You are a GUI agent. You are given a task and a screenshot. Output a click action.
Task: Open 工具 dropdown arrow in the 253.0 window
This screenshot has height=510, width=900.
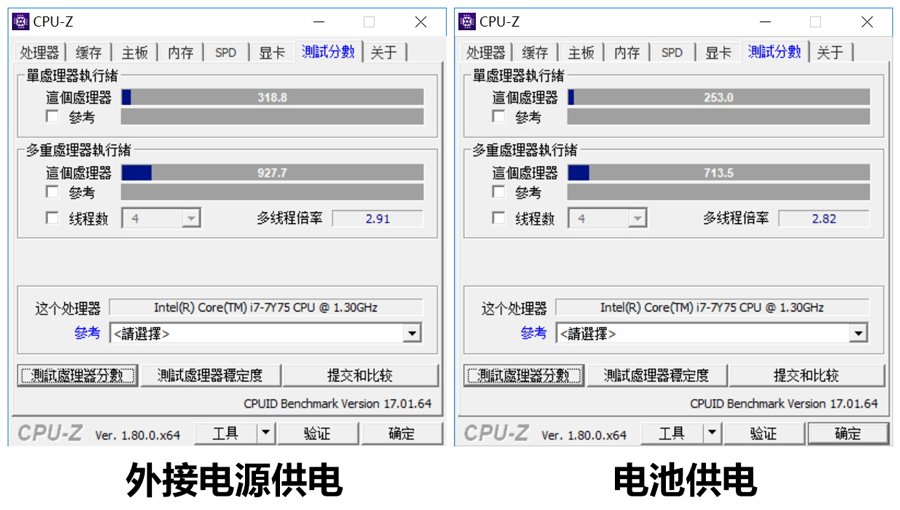(712, 433)
